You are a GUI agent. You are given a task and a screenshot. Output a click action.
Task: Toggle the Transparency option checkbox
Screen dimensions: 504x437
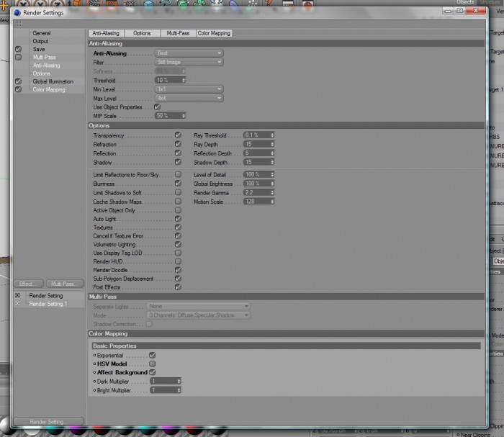tap(178, 135)
